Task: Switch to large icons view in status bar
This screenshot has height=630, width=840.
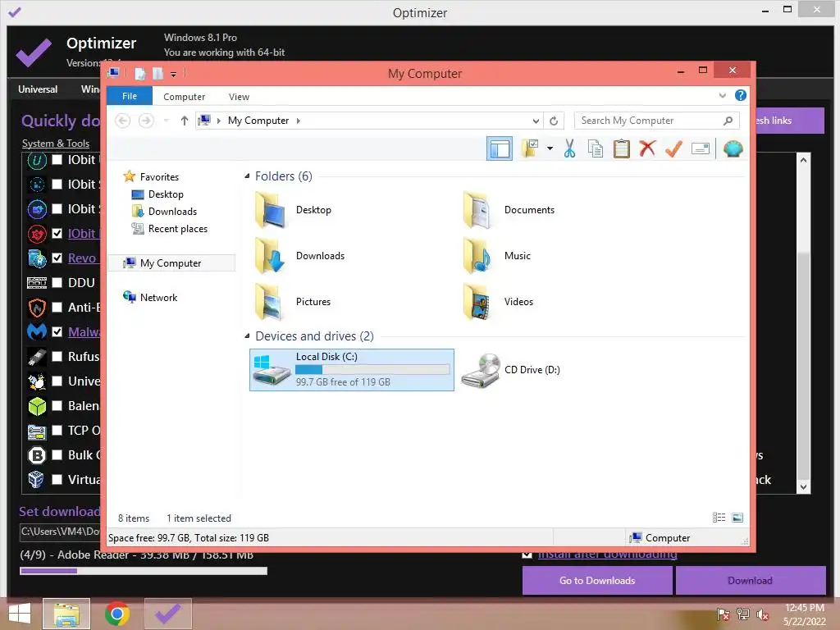Action: 737,518
